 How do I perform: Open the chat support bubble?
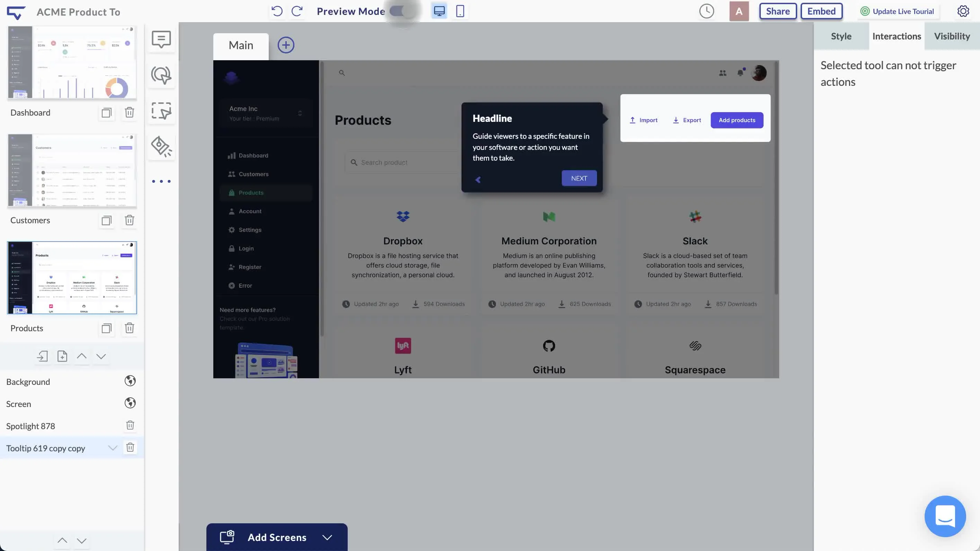click(945, 516)
